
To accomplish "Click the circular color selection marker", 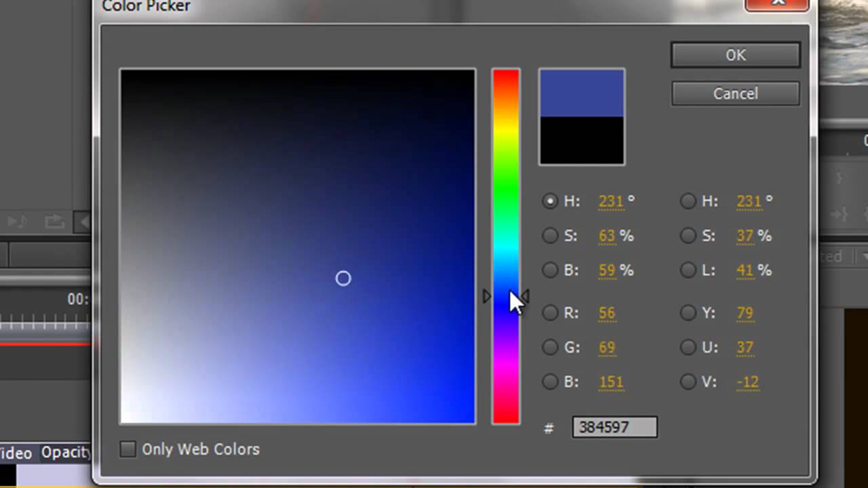I will pyautogui.click(x=343, y=279).
